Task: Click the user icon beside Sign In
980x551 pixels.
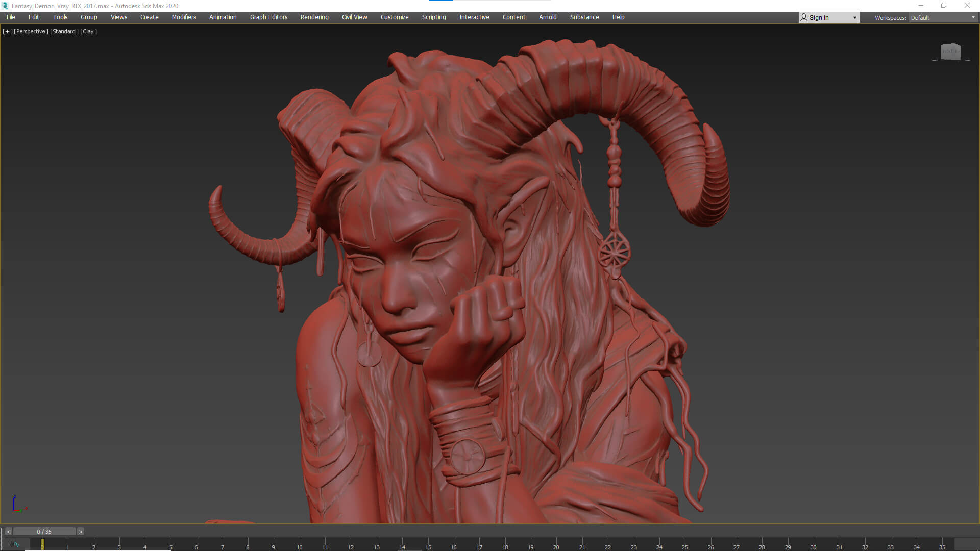Action: (804, 17)
